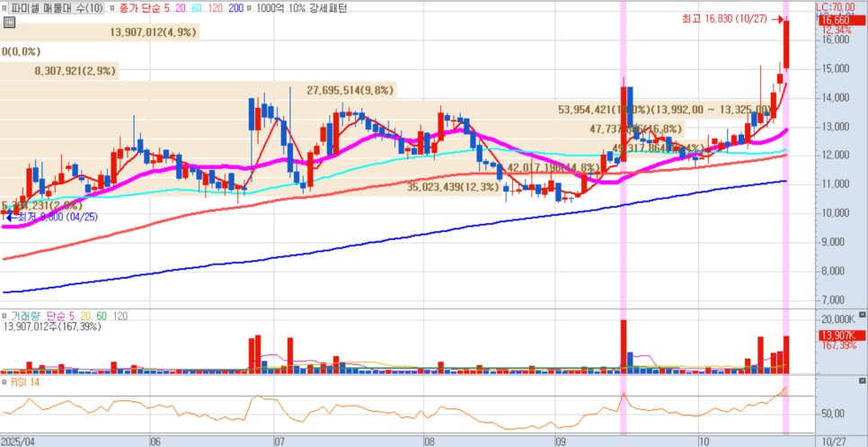
Task: Toggle the square marker before 종가 단순
Action: click(112, 8)
